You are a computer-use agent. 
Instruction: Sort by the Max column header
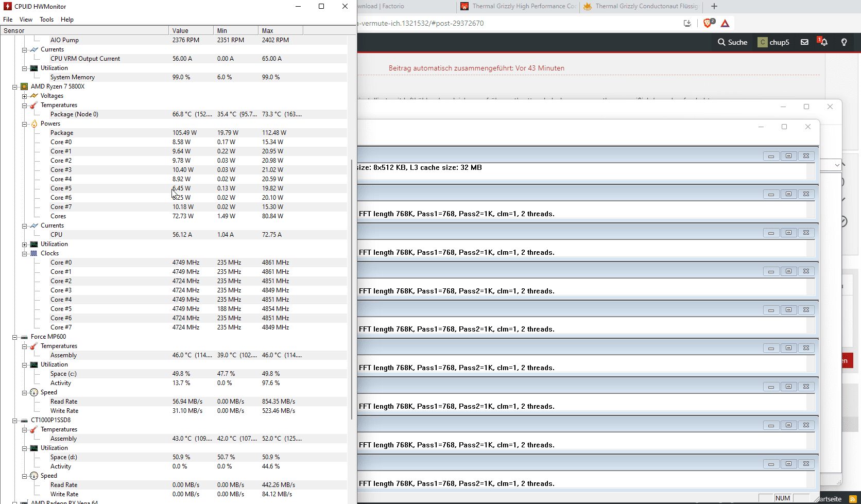pyautogui.click(x=281, y=30)
